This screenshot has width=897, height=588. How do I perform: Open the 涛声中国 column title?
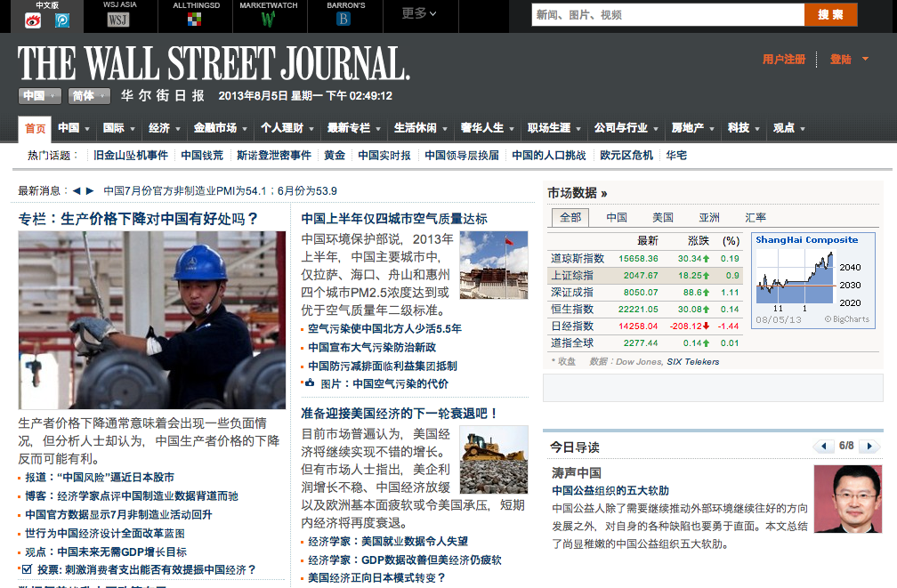tap(576, 472)
